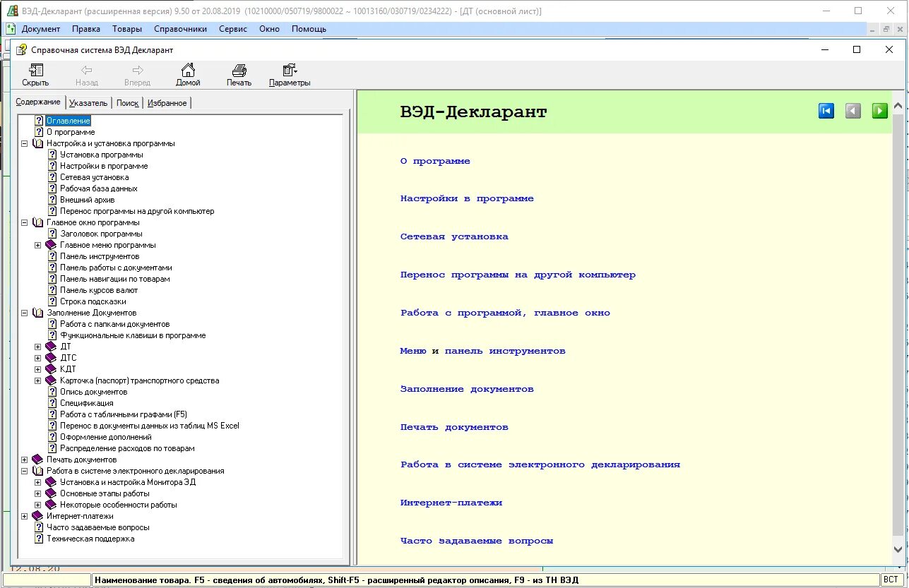Click the Скрыть toolbar icon
Viewport: 909px width, 588px height.
35,70
